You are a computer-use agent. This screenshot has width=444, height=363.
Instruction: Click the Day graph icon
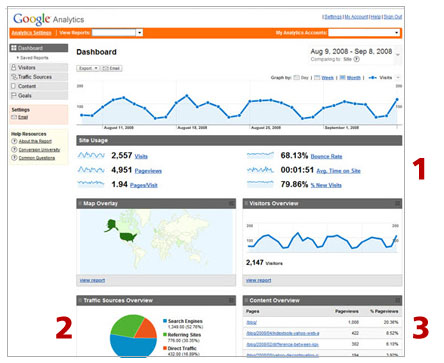[x=296, y=78]
